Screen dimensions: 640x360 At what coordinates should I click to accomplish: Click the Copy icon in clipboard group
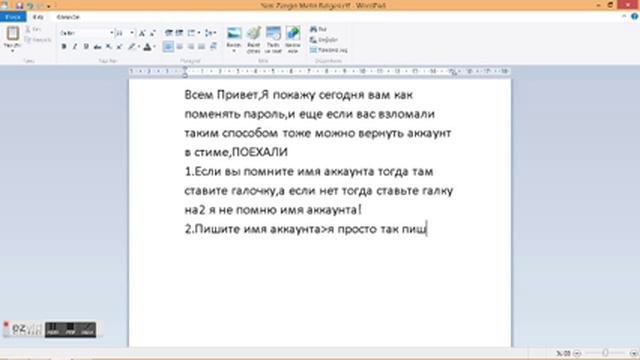tap(28, 40)
